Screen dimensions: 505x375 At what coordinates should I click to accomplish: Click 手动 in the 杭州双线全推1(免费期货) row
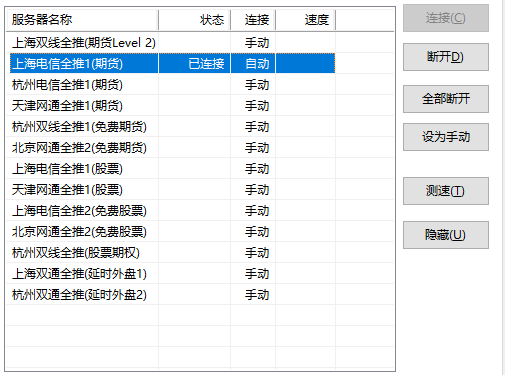click(257, 127)
